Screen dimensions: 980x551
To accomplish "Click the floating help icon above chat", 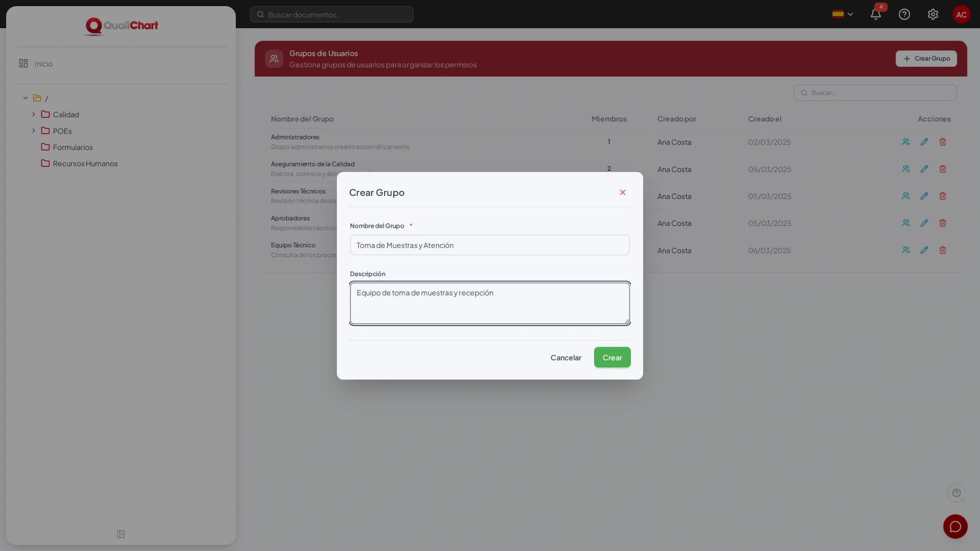I will [956, 493].
